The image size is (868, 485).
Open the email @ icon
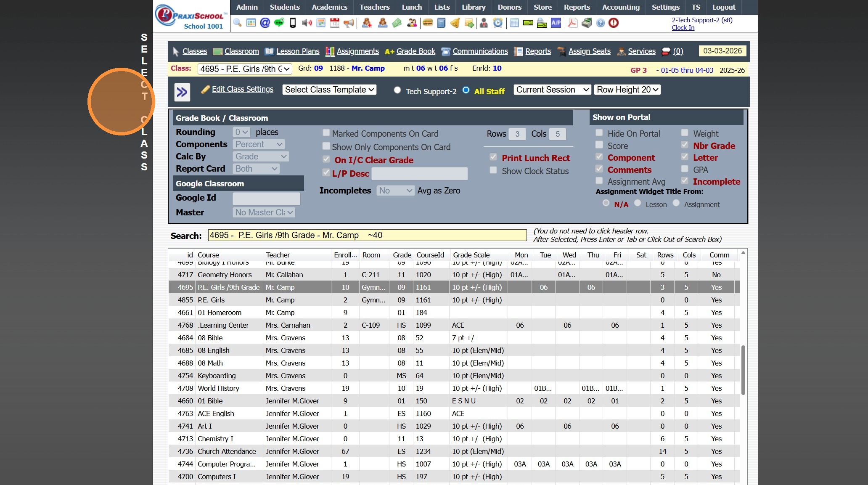pos(265,23)
